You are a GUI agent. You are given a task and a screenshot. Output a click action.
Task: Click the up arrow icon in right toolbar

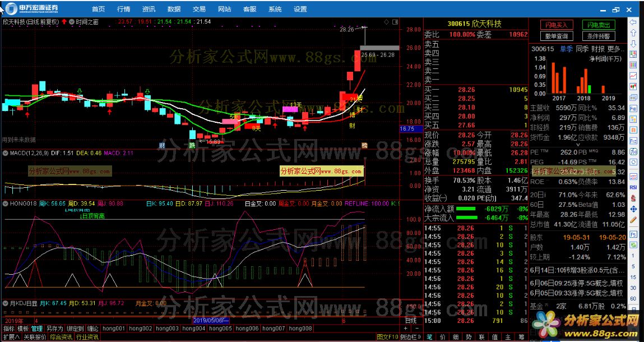[x=633, y=33]
